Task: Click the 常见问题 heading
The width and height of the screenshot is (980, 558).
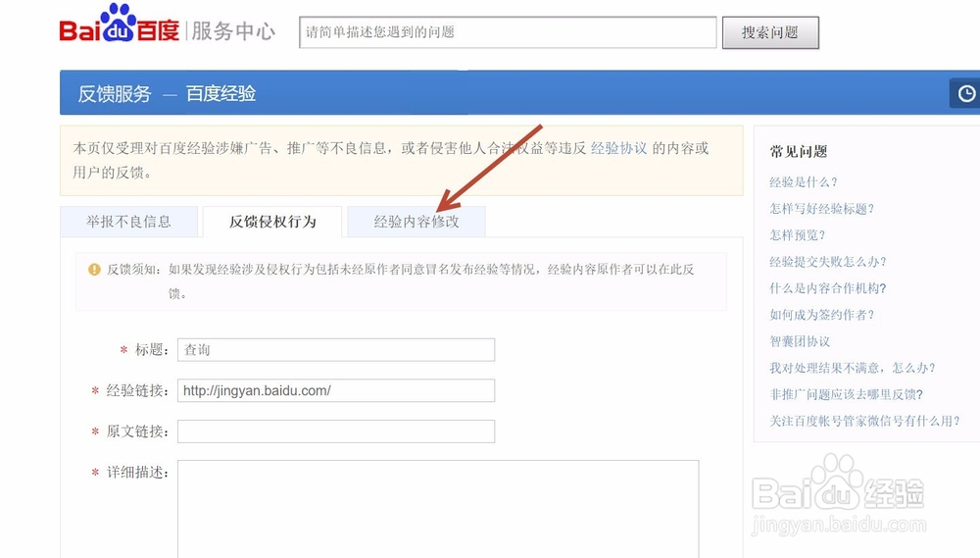Action: point(798,151)
